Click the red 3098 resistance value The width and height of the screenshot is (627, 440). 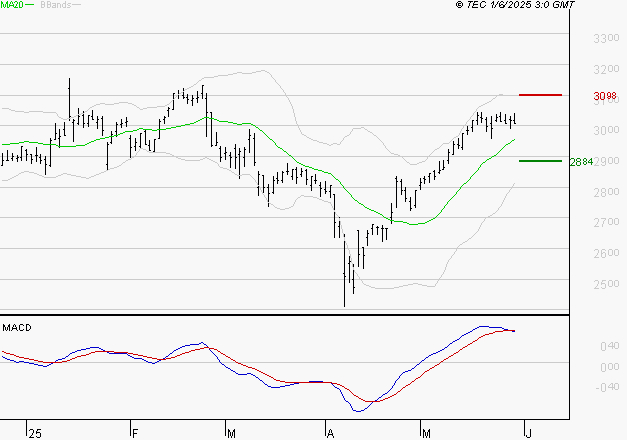(605, 96)
